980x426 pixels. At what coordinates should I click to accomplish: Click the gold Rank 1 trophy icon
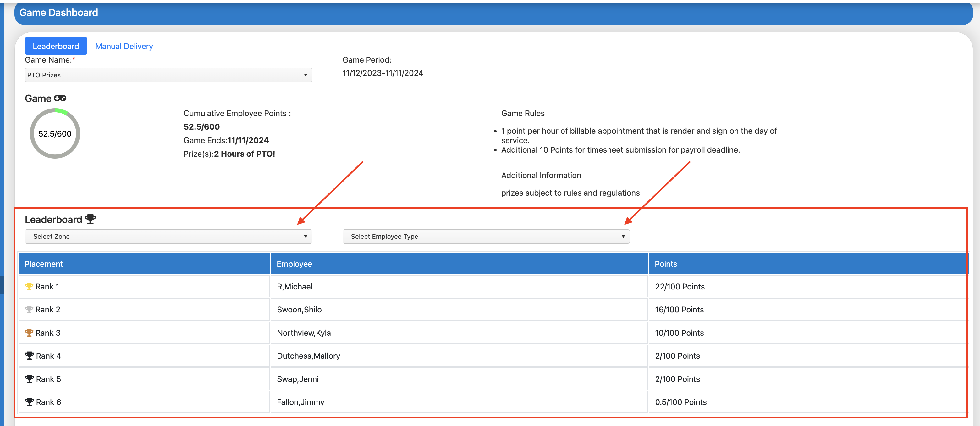point(29,287)
